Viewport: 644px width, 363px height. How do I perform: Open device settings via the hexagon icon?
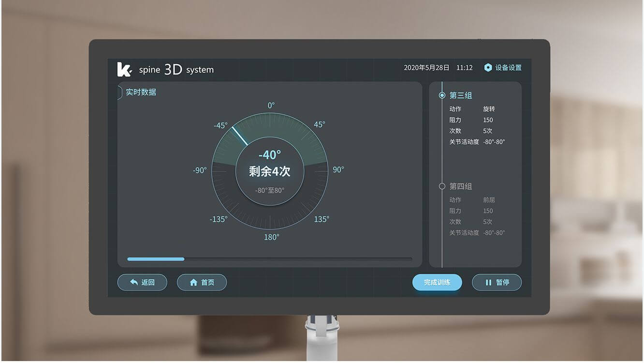click(488, 68)
